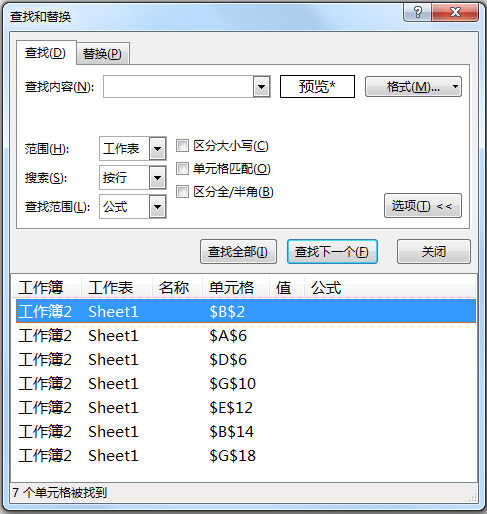Select the result row for $G$10

pos(246,383)
